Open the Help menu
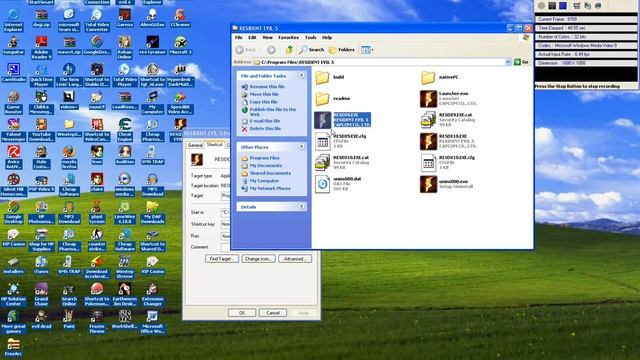Image resolution: width=640 pixels, height=360 pixels. [x=327, y=38]
